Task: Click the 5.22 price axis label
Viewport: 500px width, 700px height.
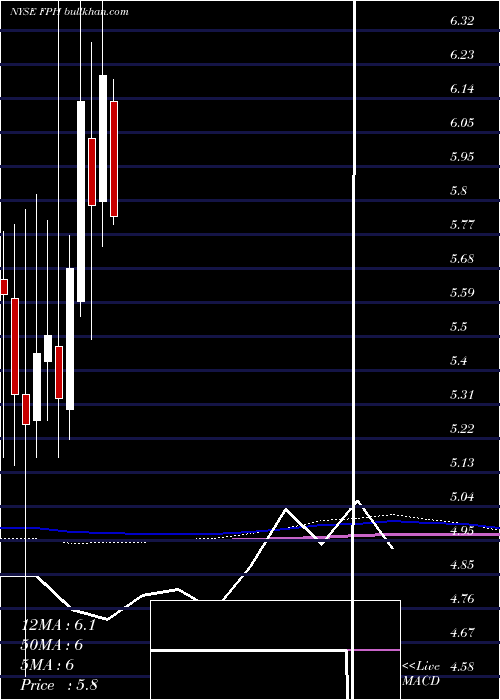Action: [462, 429]
